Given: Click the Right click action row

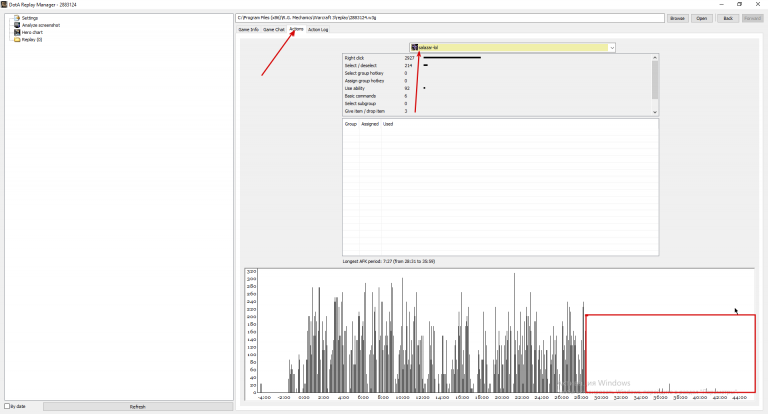Looking at the screenshot, I should click(x=497, y=58).
